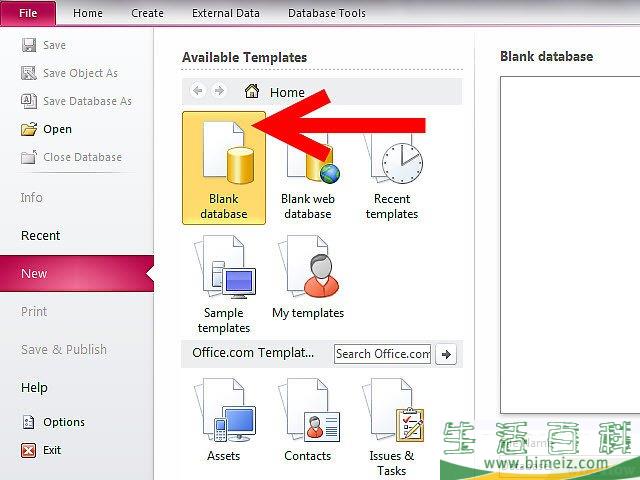Screen dimensions: 640x480
Task: Click the Save Database As label
Action: coord(87,101)
